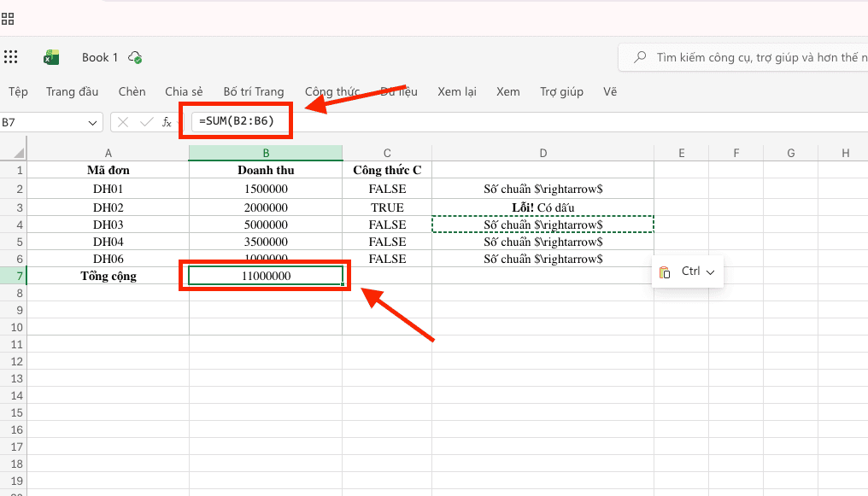The image size is (868, 496).
Task: Select row 1 header
Action: [x=14, y=170]
